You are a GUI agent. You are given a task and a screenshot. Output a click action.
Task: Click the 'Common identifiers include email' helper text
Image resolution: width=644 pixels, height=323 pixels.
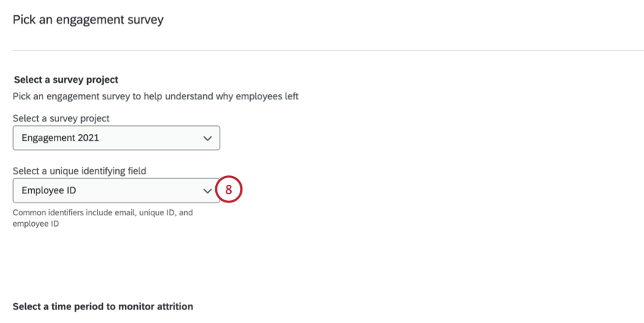click(102, 213)
